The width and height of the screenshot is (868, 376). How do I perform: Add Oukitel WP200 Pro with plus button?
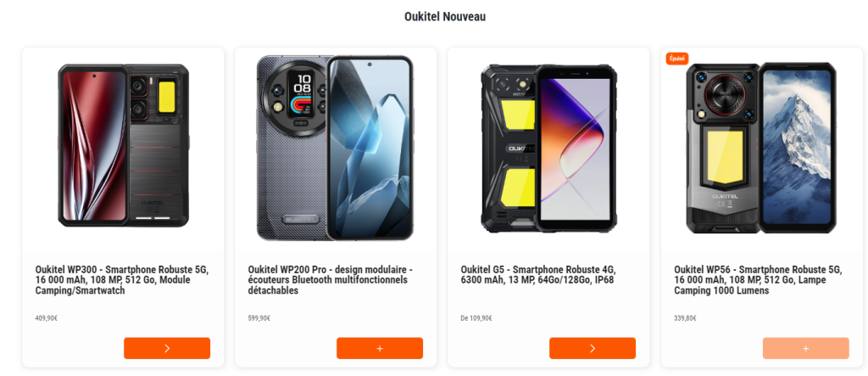[380, 348]
